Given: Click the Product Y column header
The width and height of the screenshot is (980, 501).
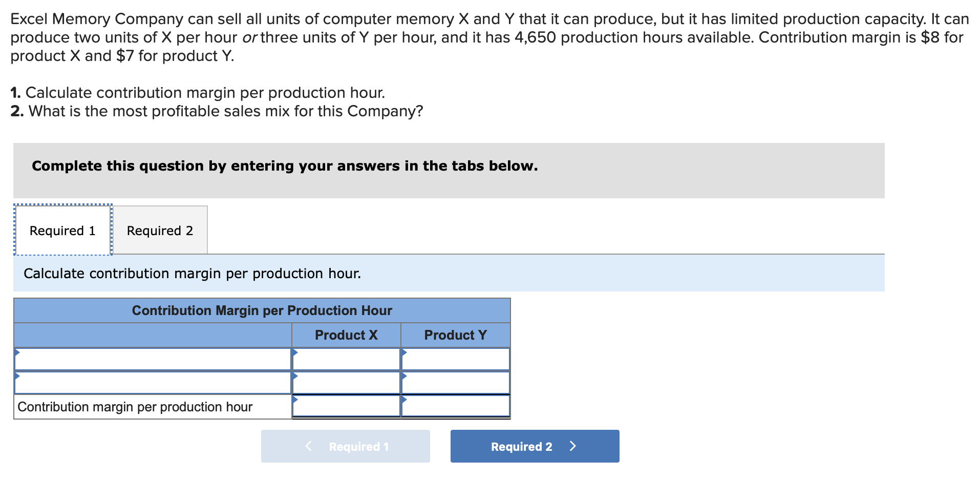Looking at the screenshot, I should pyautogui.click(x=456, y=335).
